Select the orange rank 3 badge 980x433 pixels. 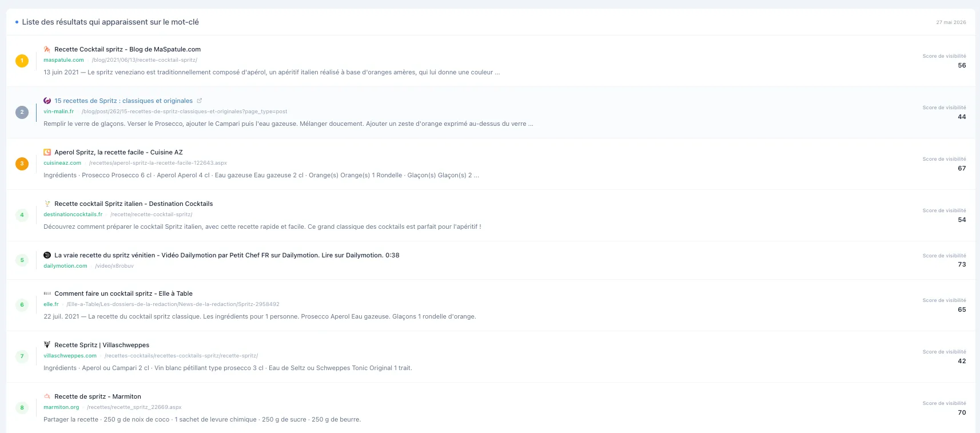(x=22, y=164)
